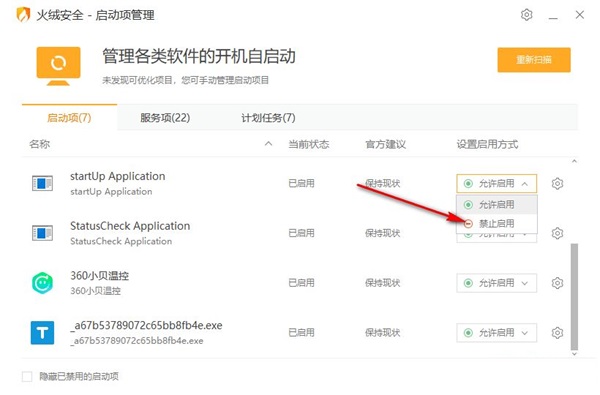Click 已启用 status of startUp Application

[x=302, y=183]
